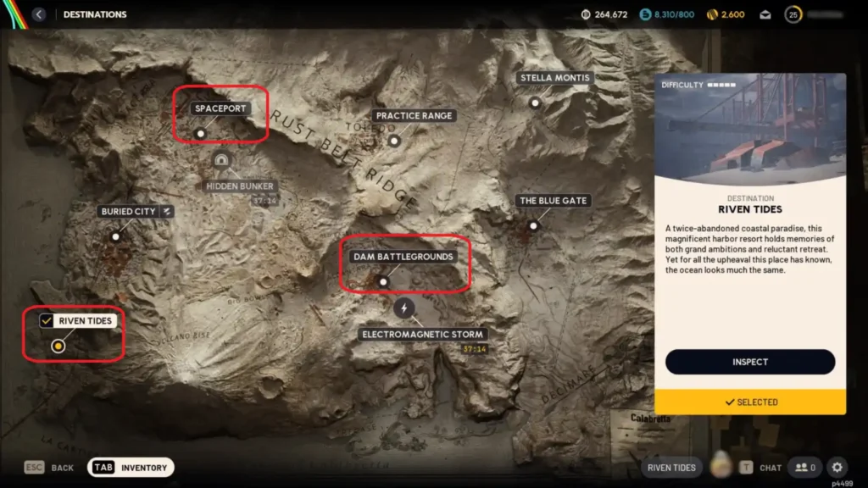Select The Blue Gate map marker
The height and width of the screenshot is (488, 868).
[533, 225]
